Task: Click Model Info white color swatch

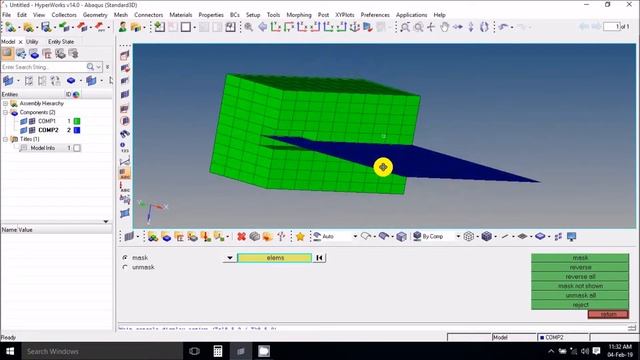Action: pos(77,148)
